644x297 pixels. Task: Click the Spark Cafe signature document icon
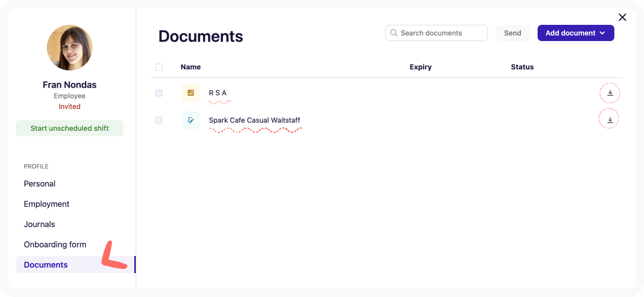[x=191, y=120]
